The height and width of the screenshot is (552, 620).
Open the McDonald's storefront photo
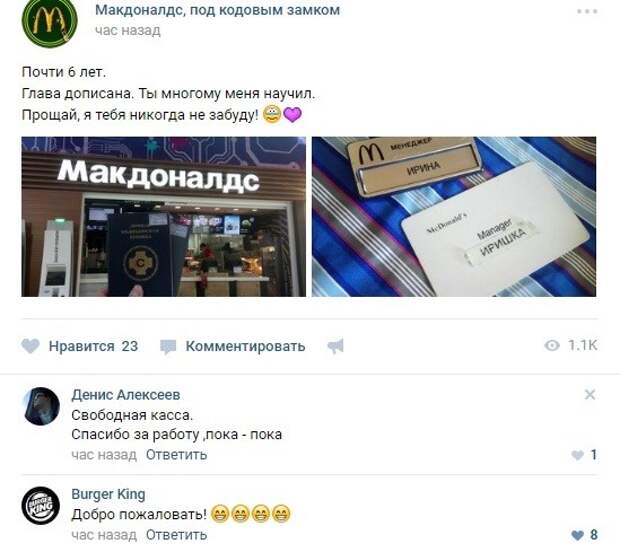[x=163, y=217]
